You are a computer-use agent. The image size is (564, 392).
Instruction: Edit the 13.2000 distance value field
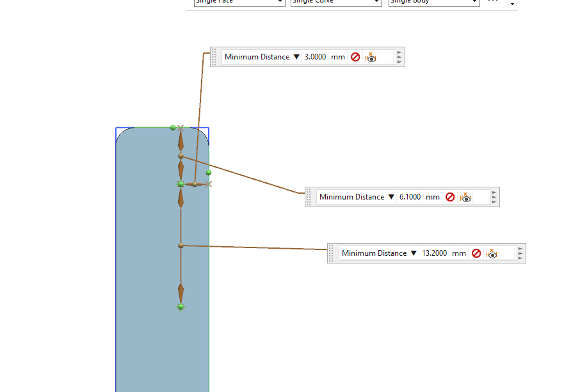pyautogui.click(x=434, y=253)
